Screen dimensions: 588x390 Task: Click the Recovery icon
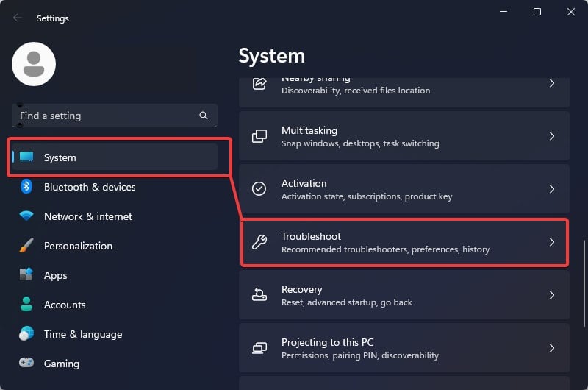[x=259, y=295]
